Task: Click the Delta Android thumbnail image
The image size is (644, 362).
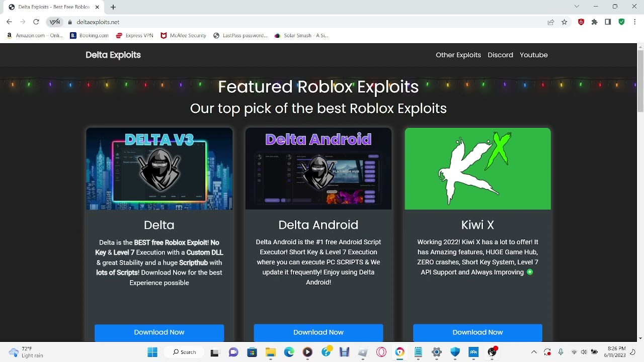Action: click(x=318, y=168)
